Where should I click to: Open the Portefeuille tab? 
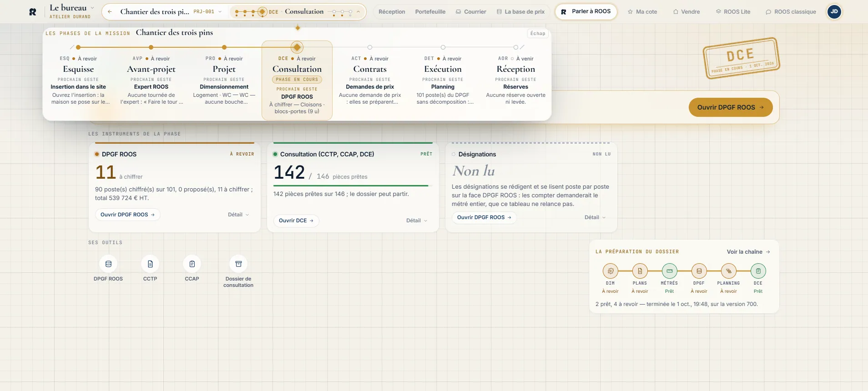pyautogui.click(x=430, y=12)
